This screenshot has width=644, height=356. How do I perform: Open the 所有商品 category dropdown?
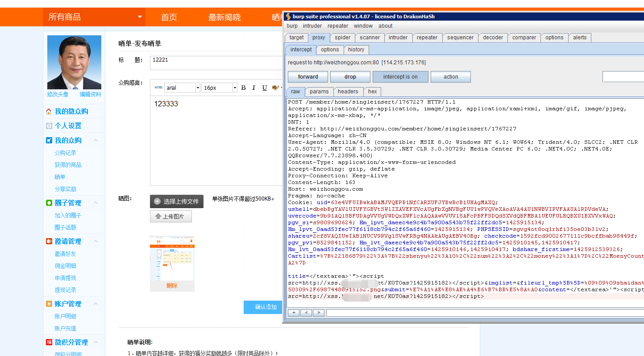94,17
